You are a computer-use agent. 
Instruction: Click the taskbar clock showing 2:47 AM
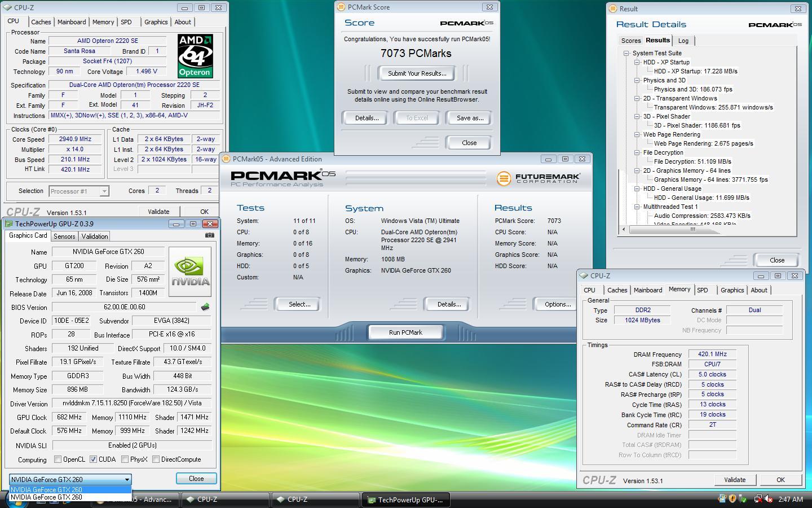[x=791, y=500]
